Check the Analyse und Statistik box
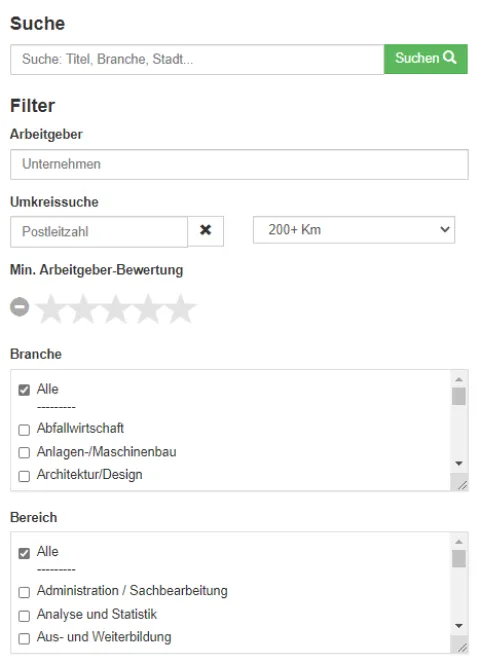This screenshot has height=664, width=480. [x=24, y=616]
